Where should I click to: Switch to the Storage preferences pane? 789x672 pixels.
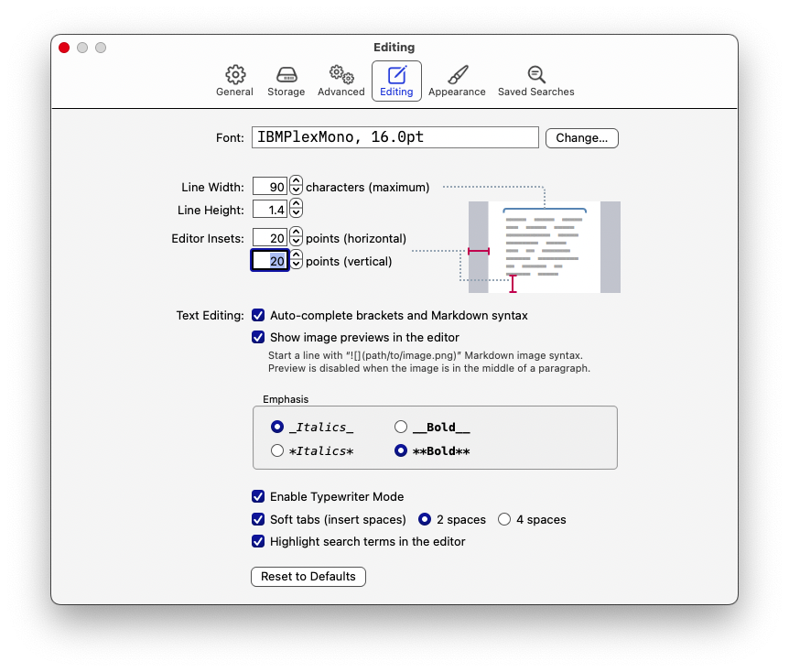click(x=286, y=81)
